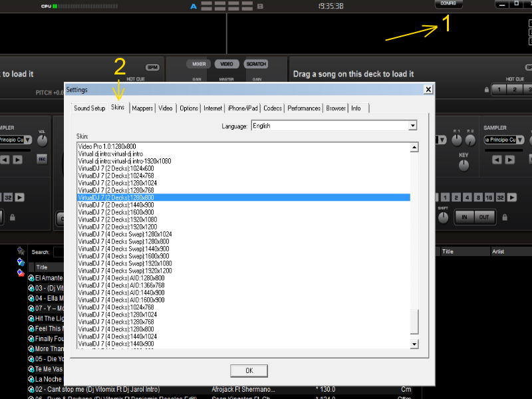
Task: Select track La Noche in browser
Action: [46, 379]
